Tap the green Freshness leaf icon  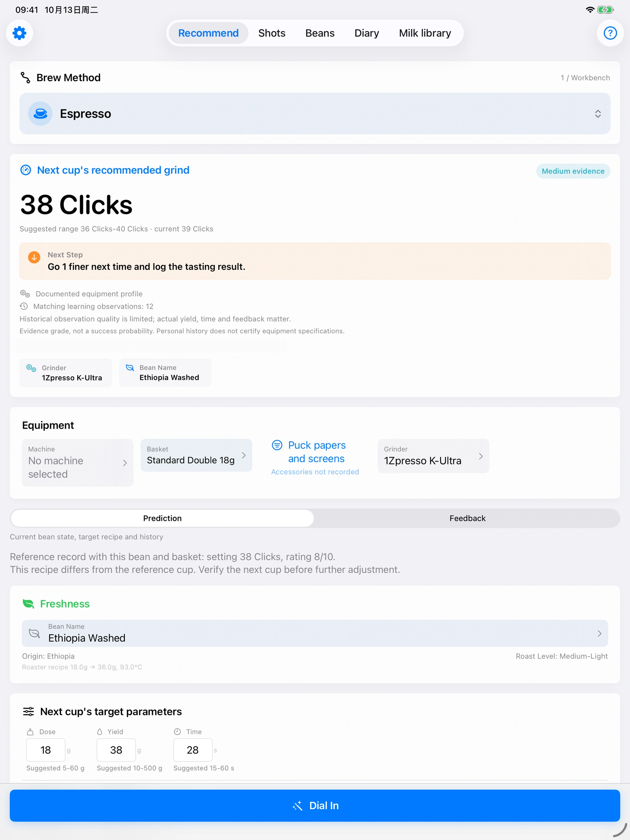(28, 604)
